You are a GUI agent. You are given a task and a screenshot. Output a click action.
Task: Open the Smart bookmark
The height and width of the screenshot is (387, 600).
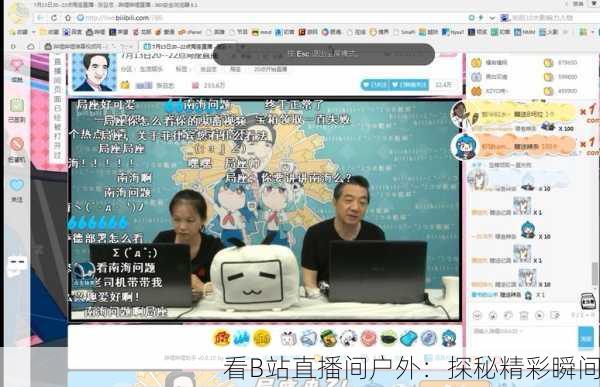coord(404,32)
